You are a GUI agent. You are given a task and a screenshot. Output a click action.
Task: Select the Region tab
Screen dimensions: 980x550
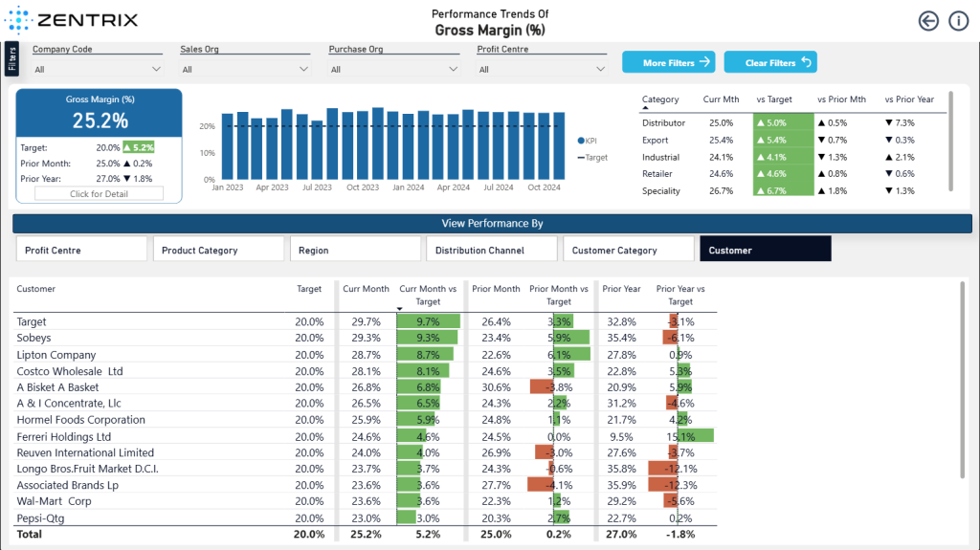355,250
